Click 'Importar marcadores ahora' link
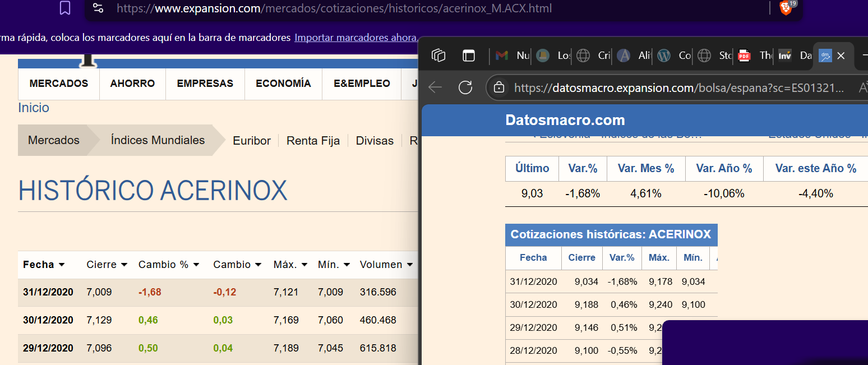Image resolution: width=868 pixels, height=365 pixels. coord(356,38)
